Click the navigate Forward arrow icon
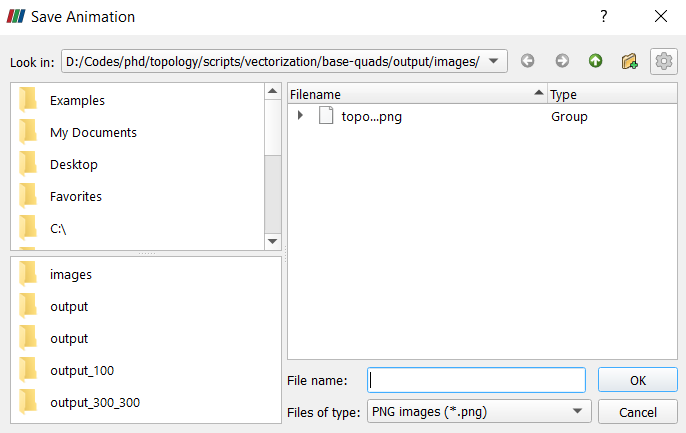Viewport: 686px width, 433px height. [562, 61]
